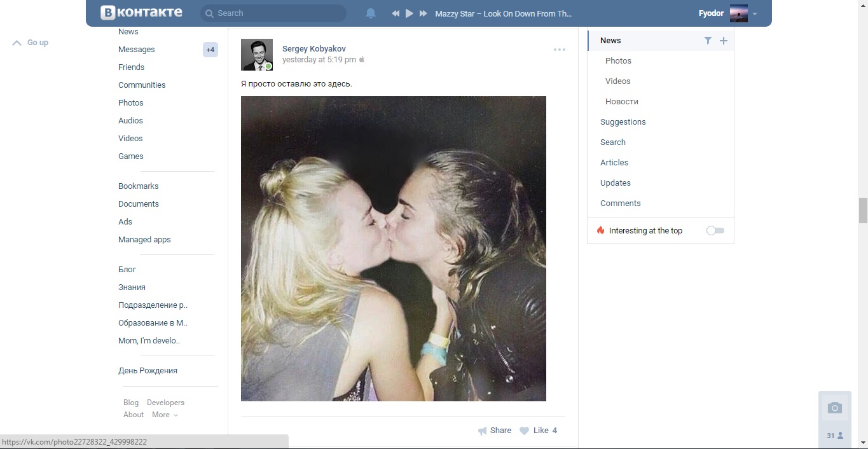868x449 pixels.
Task: Share the post via megaphone icon
Action: (x=495, y=431)
